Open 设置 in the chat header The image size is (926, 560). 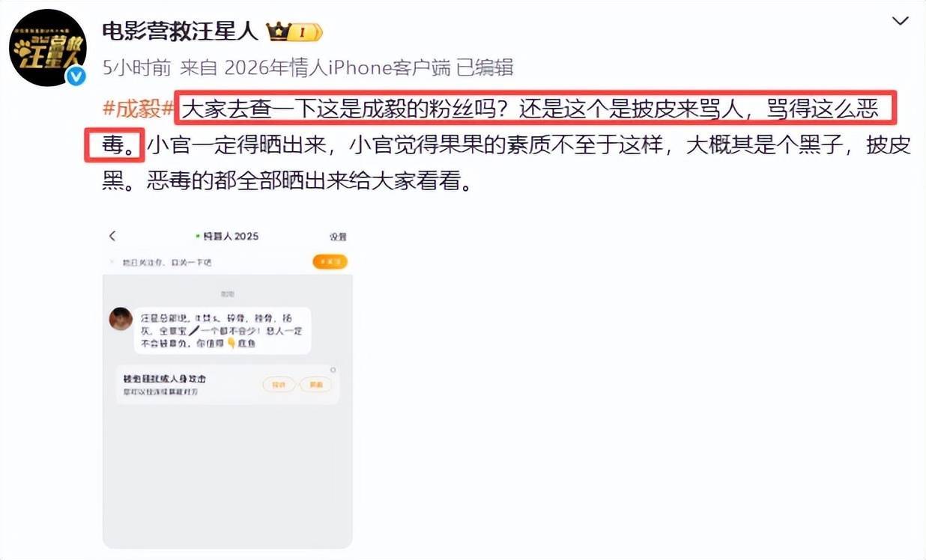pyautogui.click(x=338, y=237)
